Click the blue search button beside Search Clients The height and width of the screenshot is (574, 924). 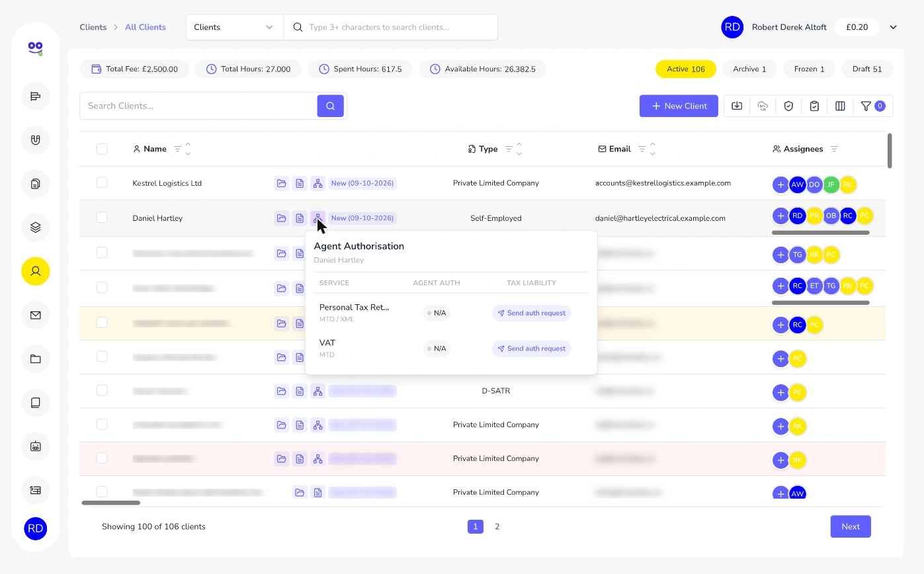330,106
